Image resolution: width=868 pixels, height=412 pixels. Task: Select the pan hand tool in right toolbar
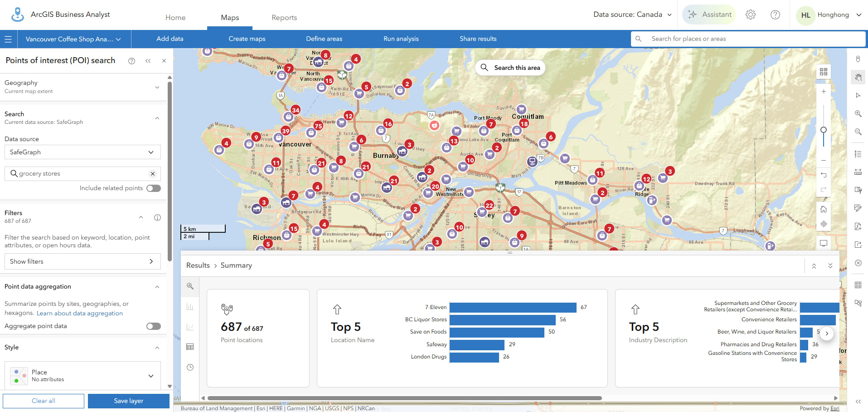pyautogui.click(x=858, y=77)
